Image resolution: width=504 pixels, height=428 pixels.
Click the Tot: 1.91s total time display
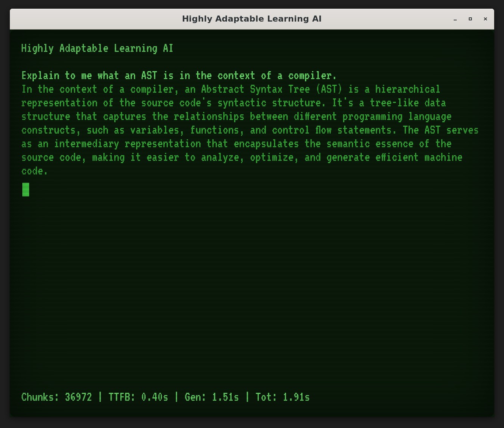tap(282, 397)
